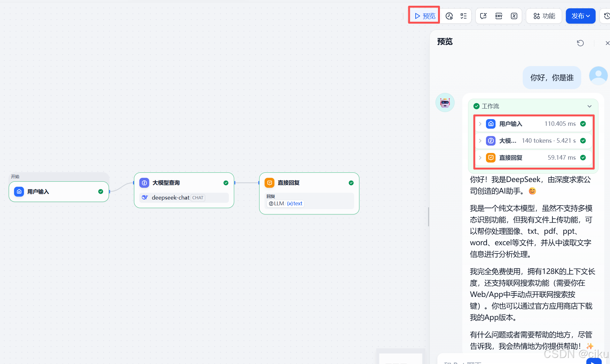Open the prompt chat-x icon

(483, 16)
